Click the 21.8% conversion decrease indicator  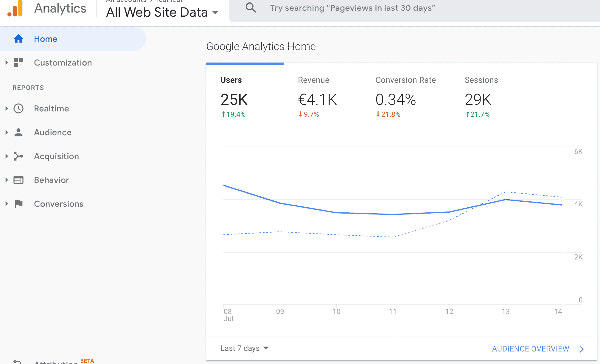388,114
